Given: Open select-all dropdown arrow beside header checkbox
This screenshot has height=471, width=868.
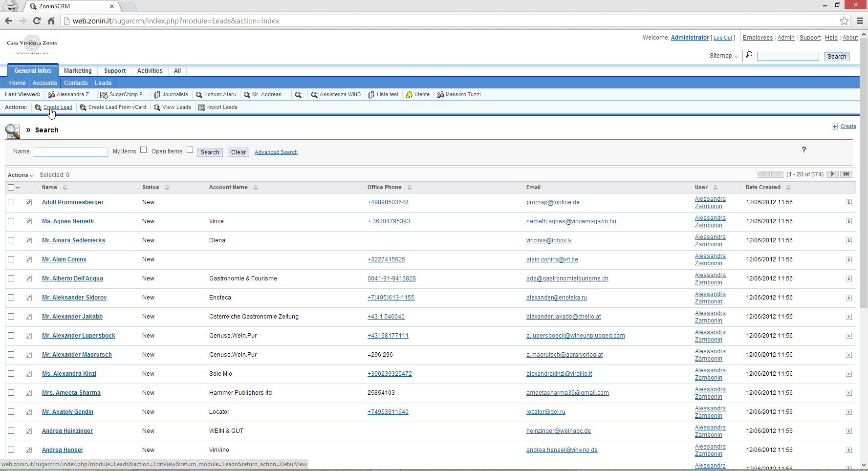Looking at the screenshot, I should point(18,188).
